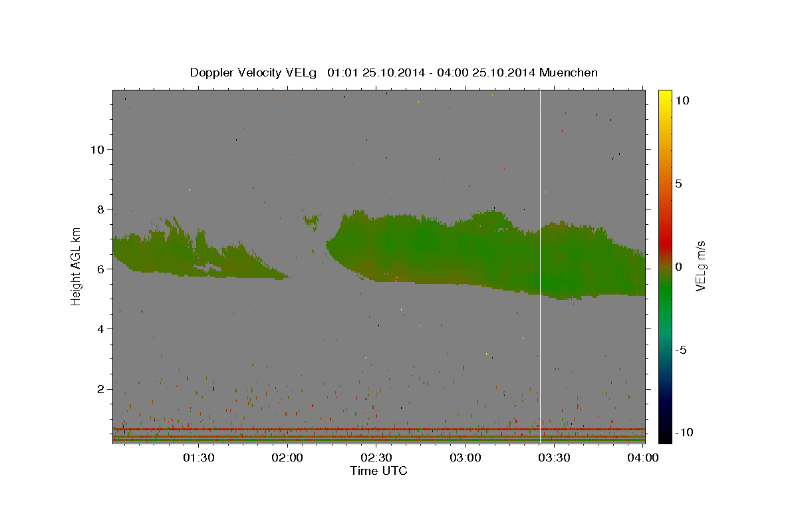Select the 02:30 time tick label

[x=376, y=458]
